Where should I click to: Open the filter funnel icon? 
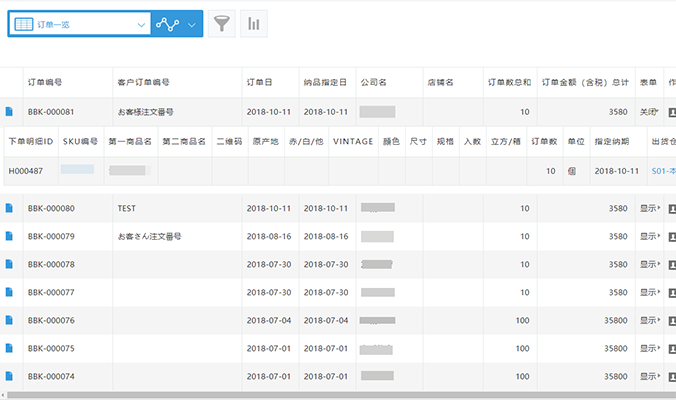(x=222, y=24)
